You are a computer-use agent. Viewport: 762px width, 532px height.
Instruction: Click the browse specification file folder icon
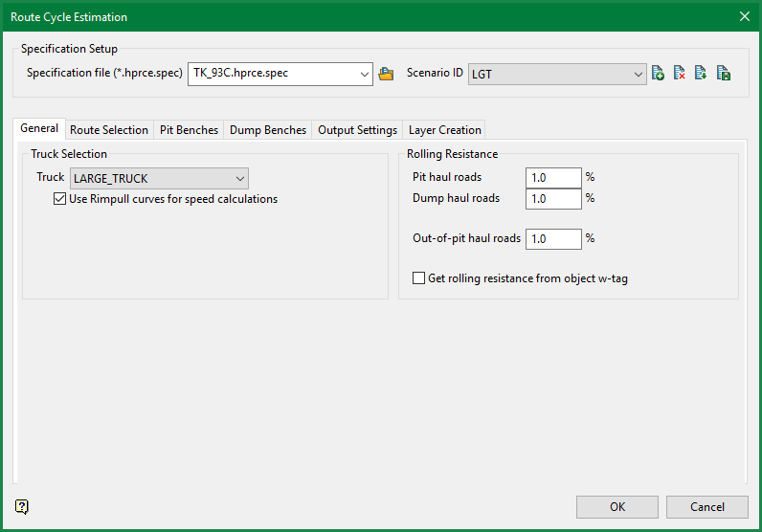pyautogui.click(x=386, y=74)
